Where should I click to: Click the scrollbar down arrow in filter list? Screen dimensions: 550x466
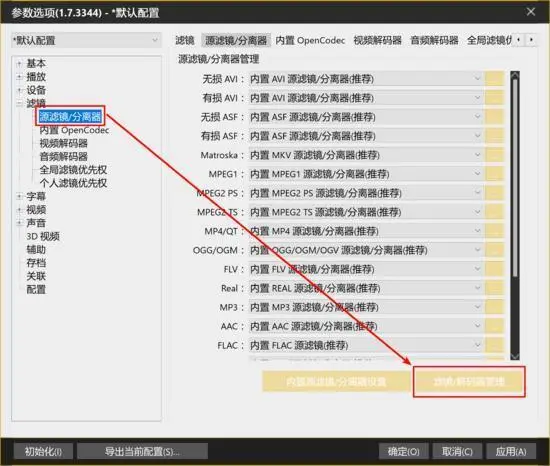pos(515,356)
